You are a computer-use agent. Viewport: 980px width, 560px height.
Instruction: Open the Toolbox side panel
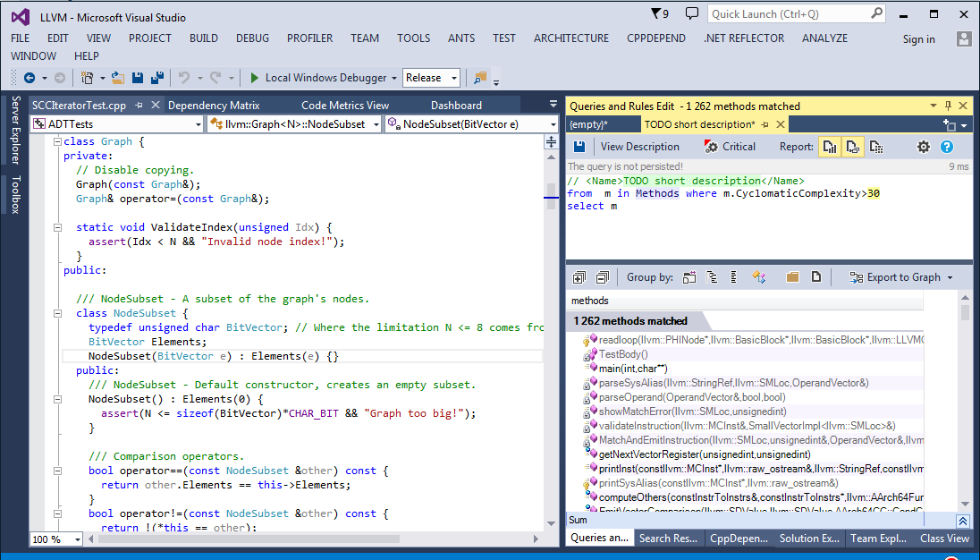click(16, 194)
